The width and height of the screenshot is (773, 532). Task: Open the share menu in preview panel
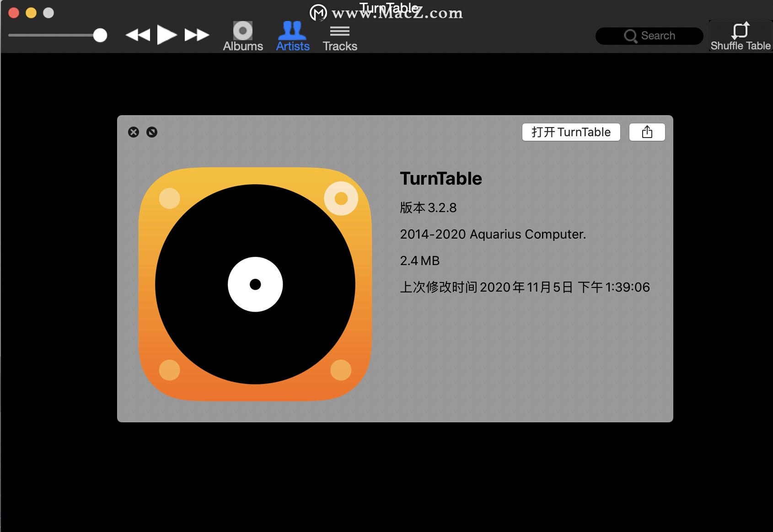click(647, 132)
